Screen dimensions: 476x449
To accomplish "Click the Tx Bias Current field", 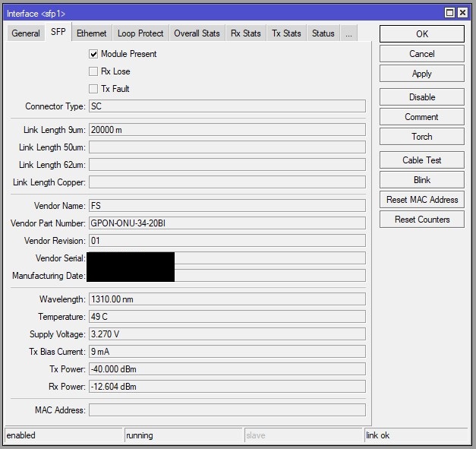I will [227, 352].
